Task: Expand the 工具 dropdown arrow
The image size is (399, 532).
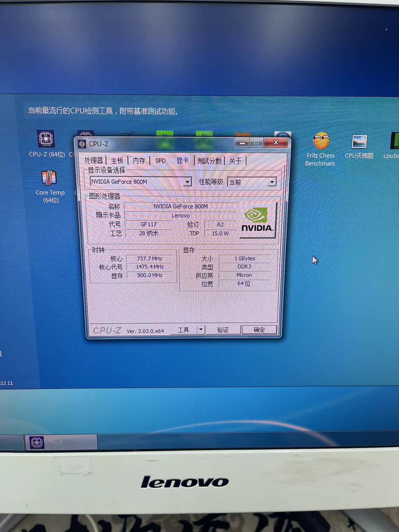Action: coord(201,329)
